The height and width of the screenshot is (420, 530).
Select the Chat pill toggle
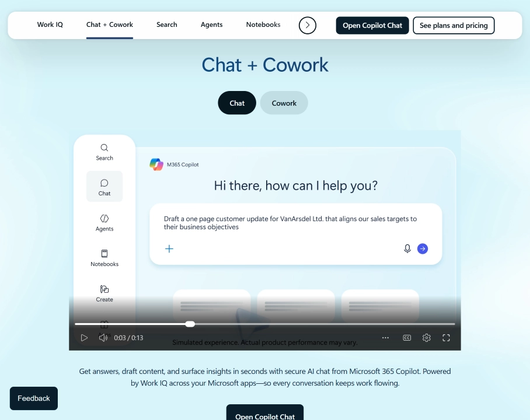tap(237, 103)
